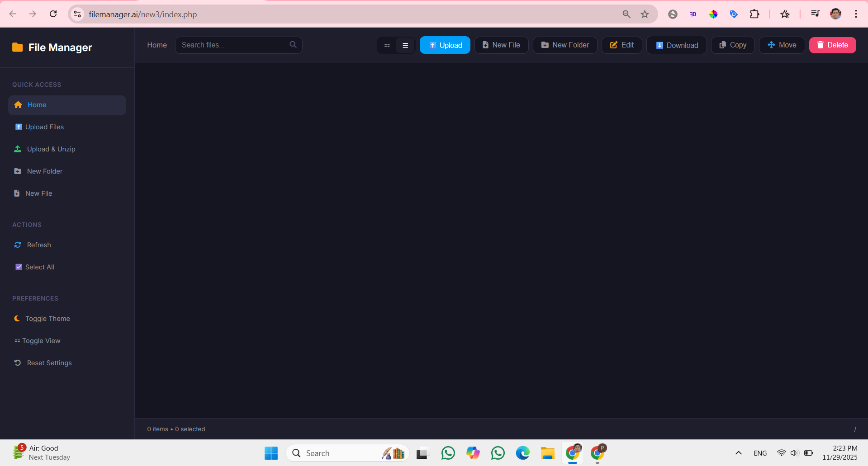868x466 pixels.
Task: Click the Move toolbar button
Action: tap(782, 45)
